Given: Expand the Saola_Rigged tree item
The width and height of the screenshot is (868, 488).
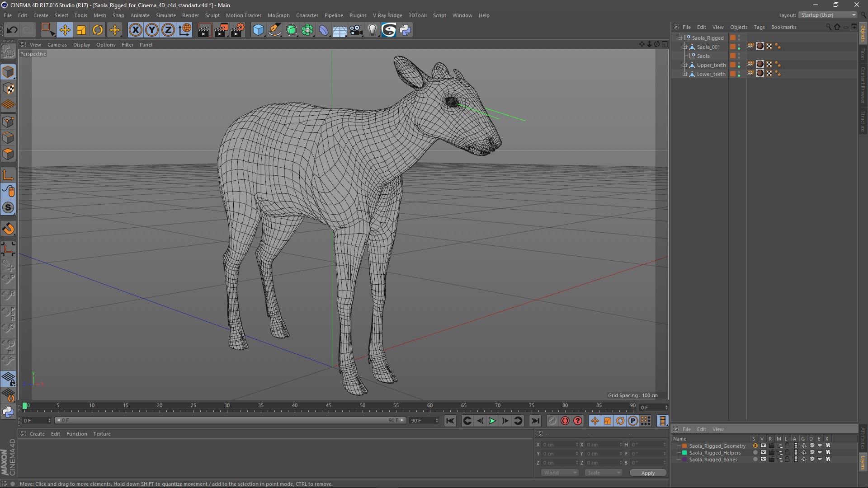Looking at the screenshot, I should (x=680, y=38).
